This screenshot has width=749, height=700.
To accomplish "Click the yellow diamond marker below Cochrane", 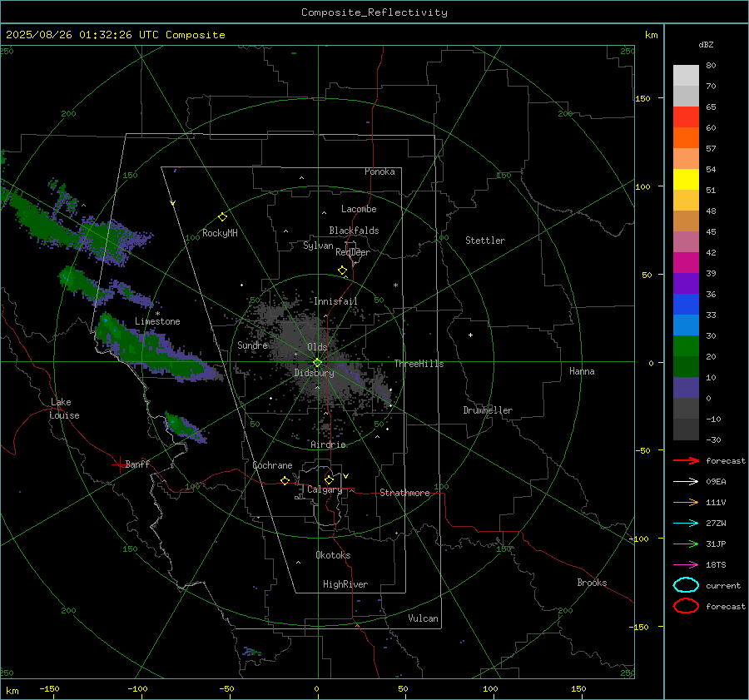I will [285, 480].
